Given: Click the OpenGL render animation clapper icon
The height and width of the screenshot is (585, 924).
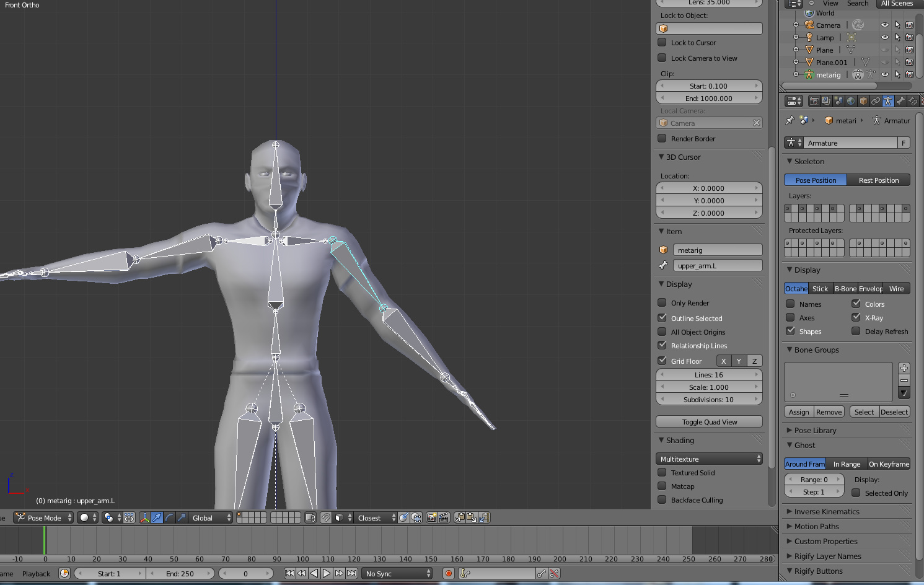Looking at the screenshot, I should [444, 517].
